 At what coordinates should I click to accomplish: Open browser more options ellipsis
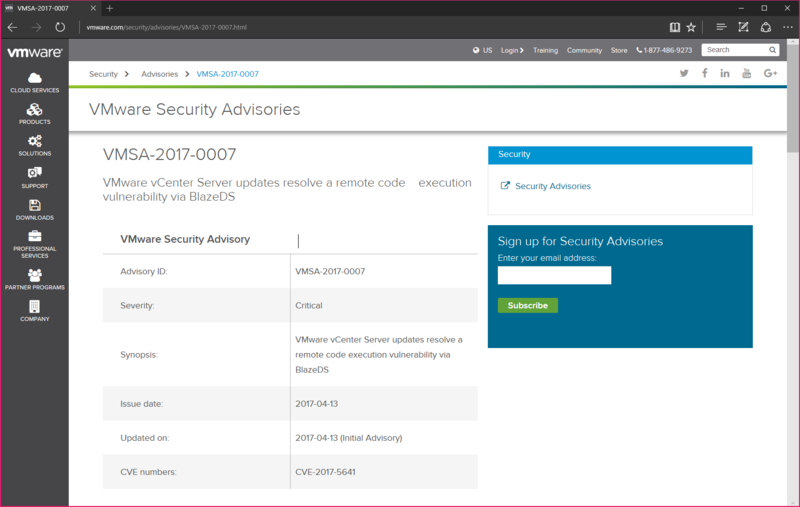pos(788,27)
